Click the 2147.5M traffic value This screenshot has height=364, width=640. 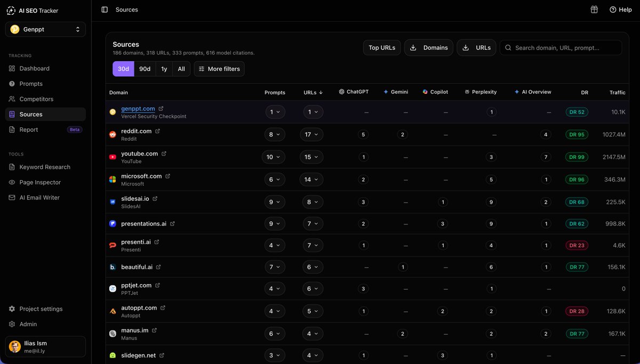(x=613, y=157)
